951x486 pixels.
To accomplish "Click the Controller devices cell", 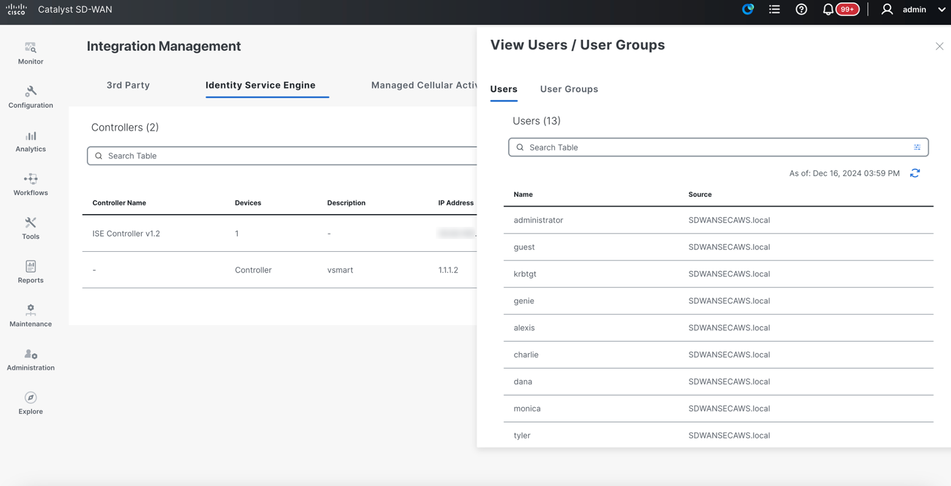I will pyautogui.click(x=253, y=270).
